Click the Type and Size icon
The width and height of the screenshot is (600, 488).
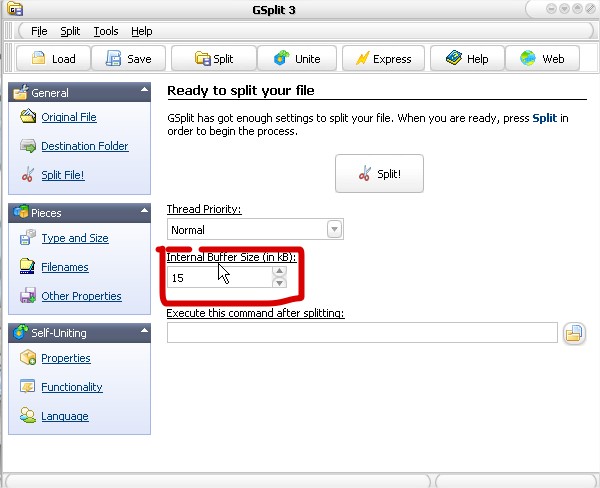click(x=28, y=237)
